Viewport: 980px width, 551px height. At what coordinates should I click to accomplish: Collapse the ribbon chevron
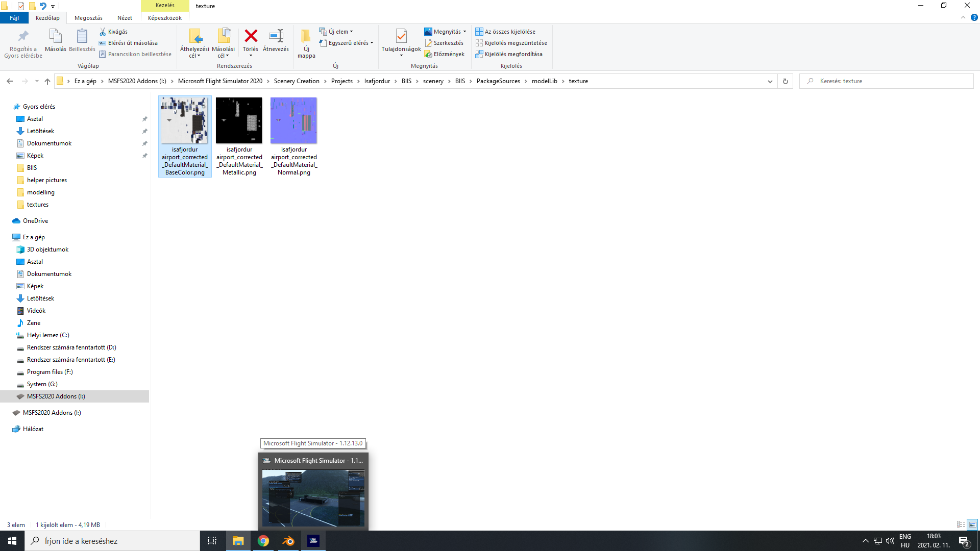pos(963,17)
